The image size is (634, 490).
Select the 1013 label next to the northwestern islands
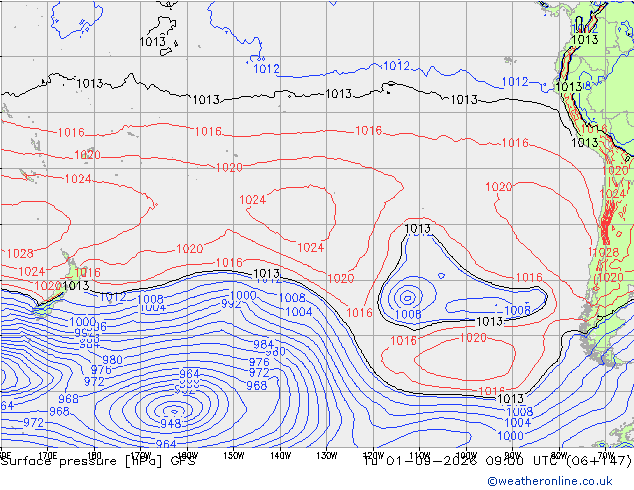coord(152,42)
